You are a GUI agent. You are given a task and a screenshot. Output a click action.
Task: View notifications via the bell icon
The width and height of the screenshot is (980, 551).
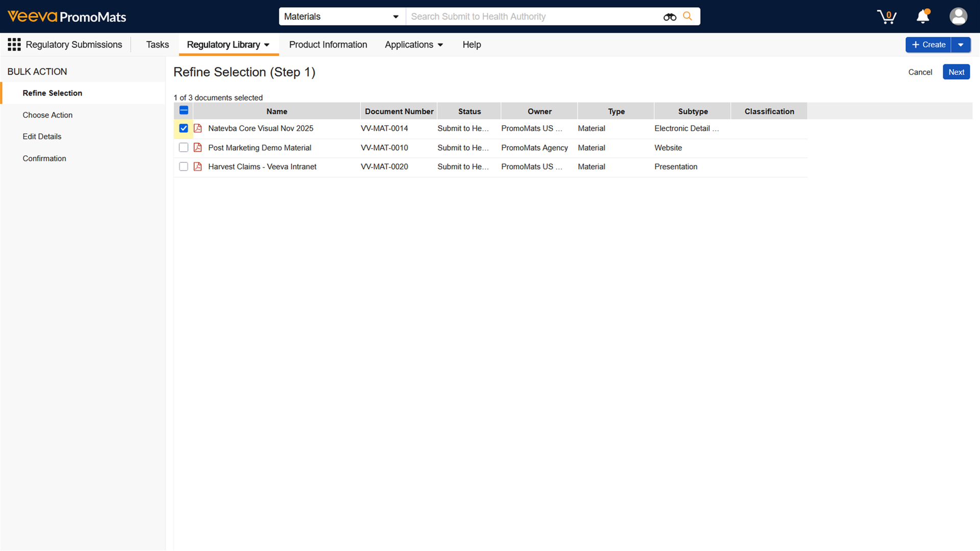coord(922,16)
